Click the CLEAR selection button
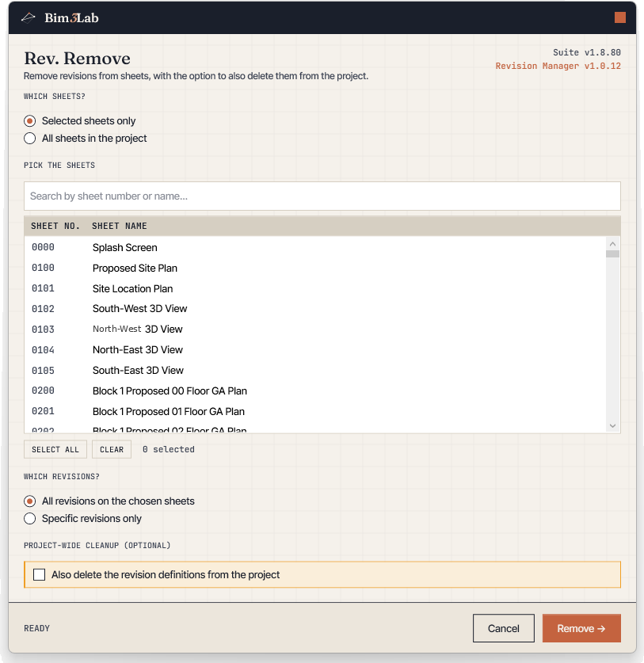 (112, 449)
